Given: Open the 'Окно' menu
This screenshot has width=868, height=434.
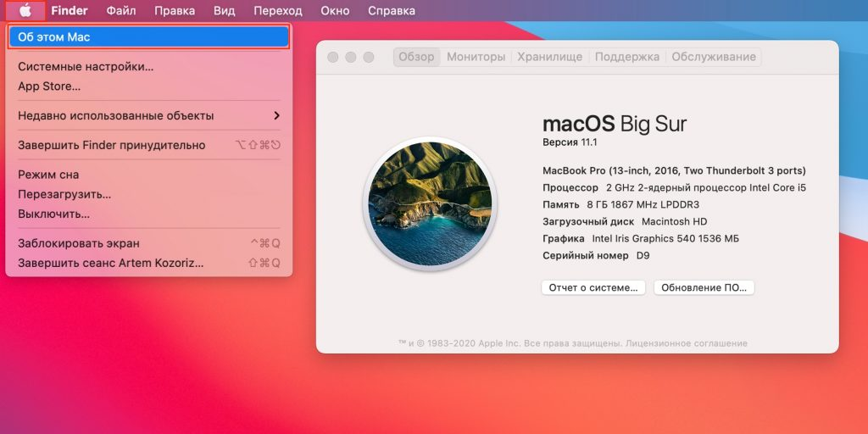Looking at the screenshot, I should (335, 10).
